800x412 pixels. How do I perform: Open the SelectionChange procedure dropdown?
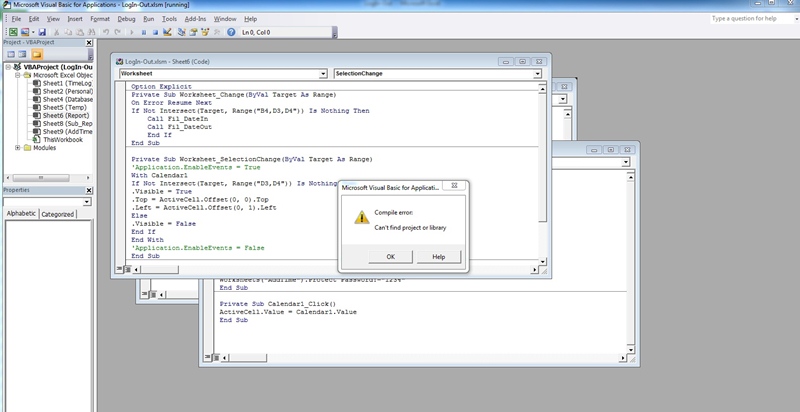point(537,73)
